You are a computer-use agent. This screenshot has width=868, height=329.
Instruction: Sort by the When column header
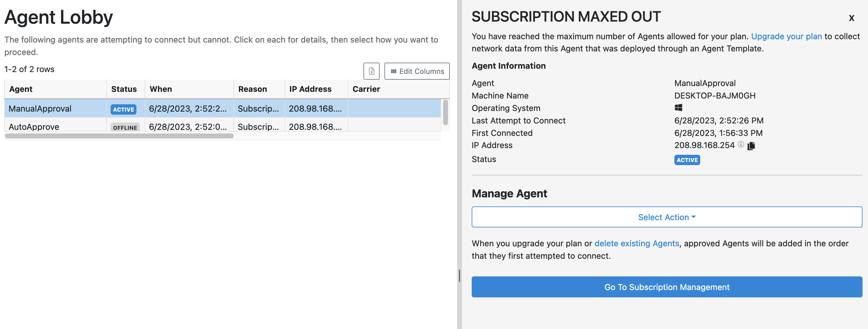click(x=161, y=89)
